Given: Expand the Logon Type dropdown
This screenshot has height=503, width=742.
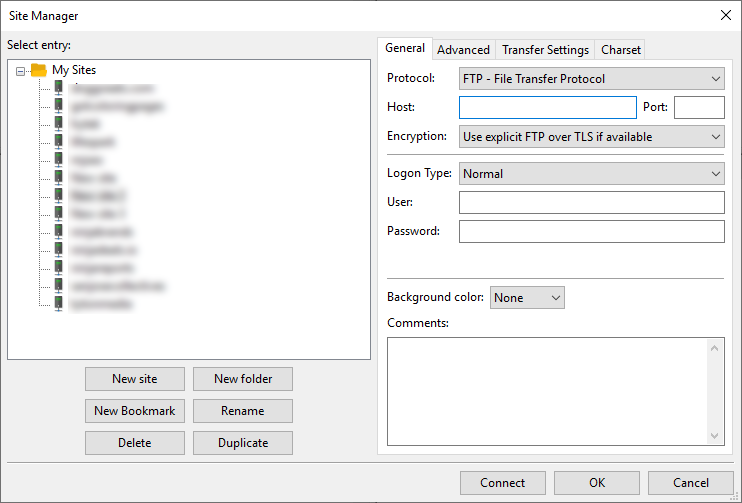Looking at the screenshot, I should pyautogui.click(x=592, y=174).
